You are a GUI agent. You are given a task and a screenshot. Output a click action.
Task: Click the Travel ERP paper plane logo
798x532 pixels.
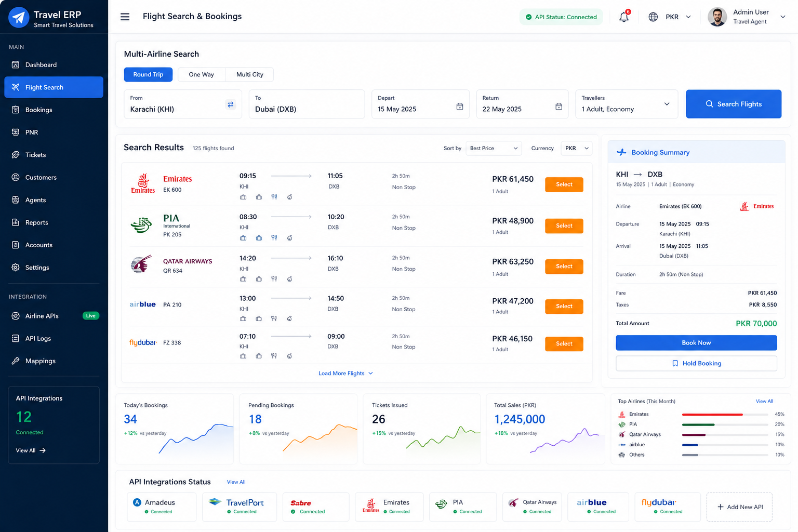point(19,17)
